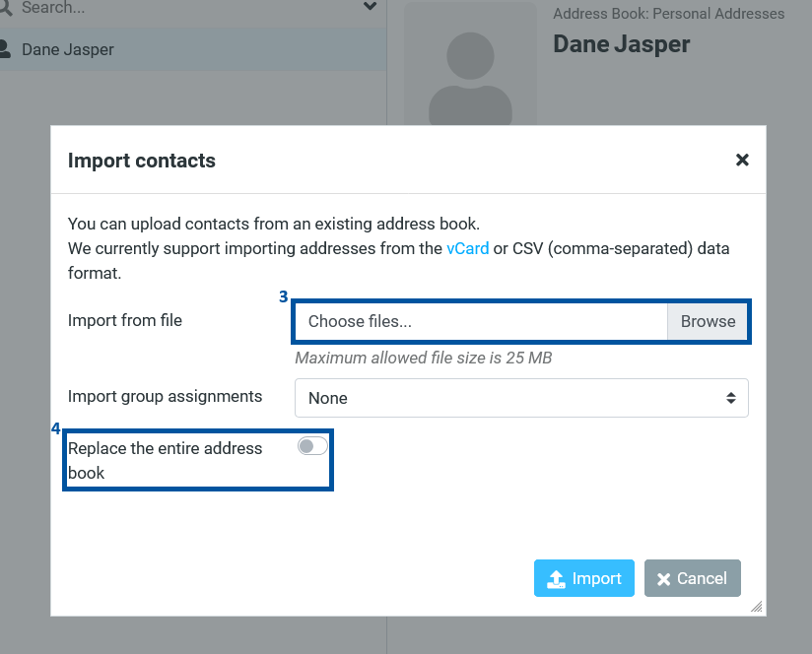This screenshot has height=654, width=812.
Task: Open Import group assignments dropdown
Action: (521, 398)
